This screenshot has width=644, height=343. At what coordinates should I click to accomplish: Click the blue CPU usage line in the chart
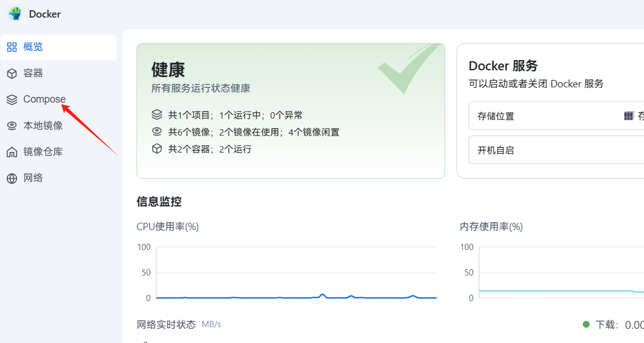tap(297, 297)
